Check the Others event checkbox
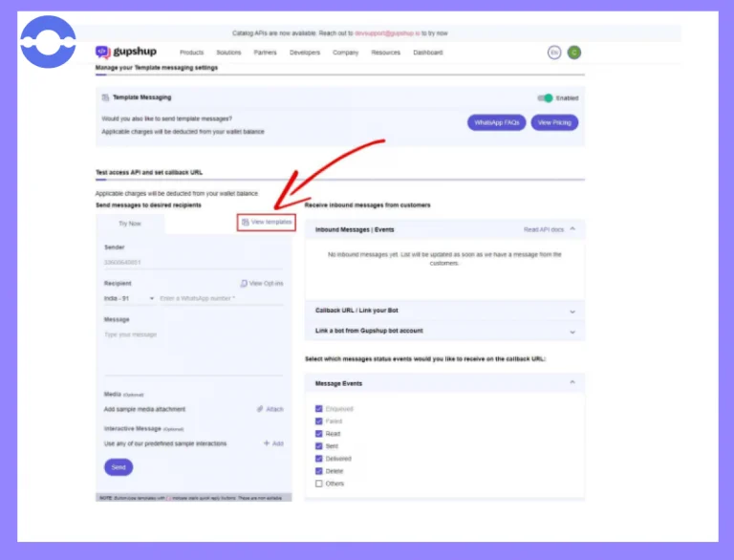Viewport: 734px width, 560px height. [x=319, y=484]
